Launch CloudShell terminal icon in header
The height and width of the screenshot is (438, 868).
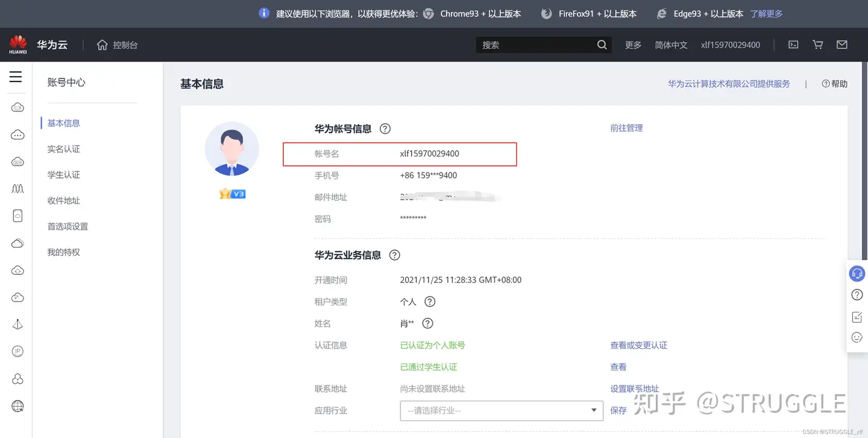click(x=794, y=45)
